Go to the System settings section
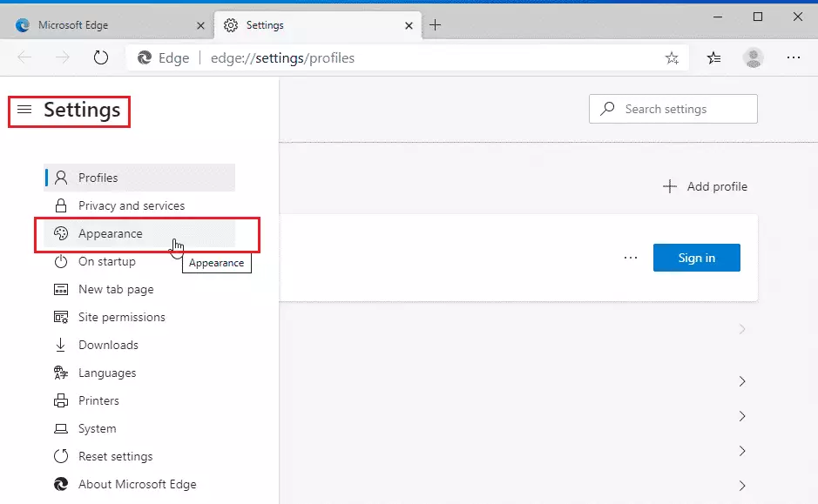The height and width of the screenshot is (504, 818). [x=139, y=428]
